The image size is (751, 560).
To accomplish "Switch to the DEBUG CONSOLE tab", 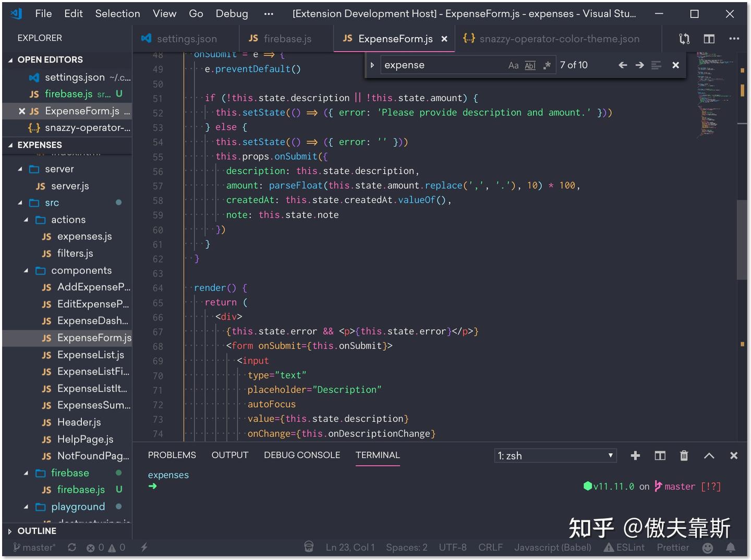I will [301, 455].
